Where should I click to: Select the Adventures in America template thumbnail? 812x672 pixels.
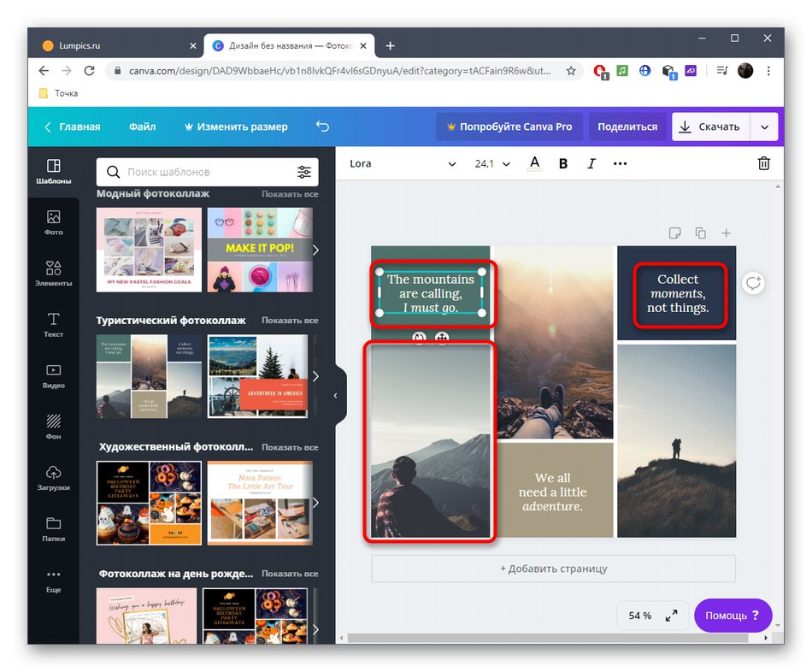(257, 376)
